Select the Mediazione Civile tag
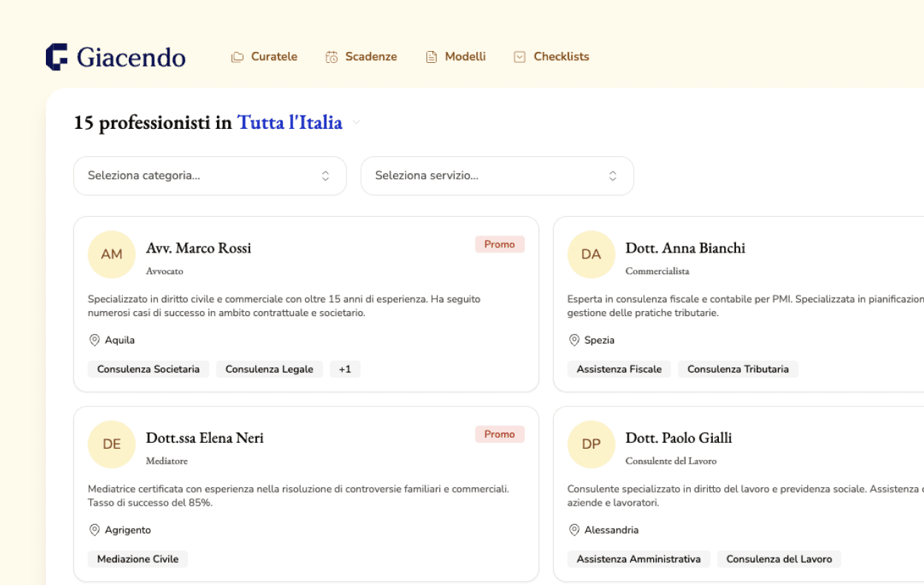 point(138,559)
